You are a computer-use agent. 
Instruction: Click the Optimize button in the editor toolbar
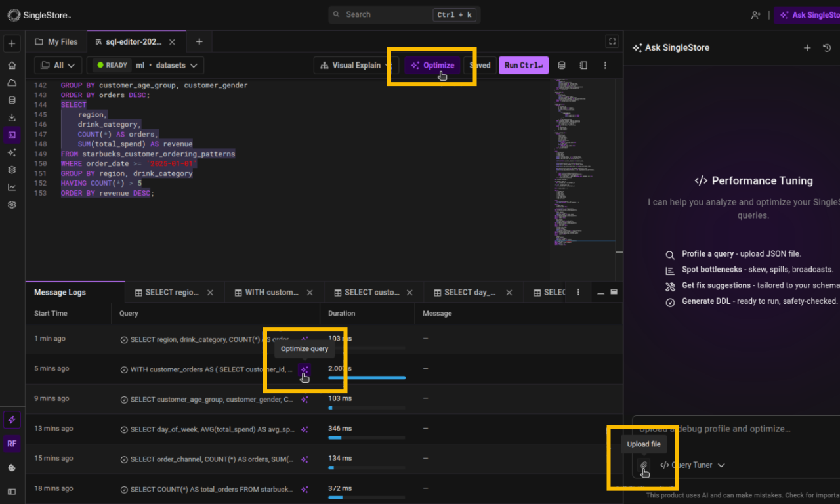[x=432, y=66]
